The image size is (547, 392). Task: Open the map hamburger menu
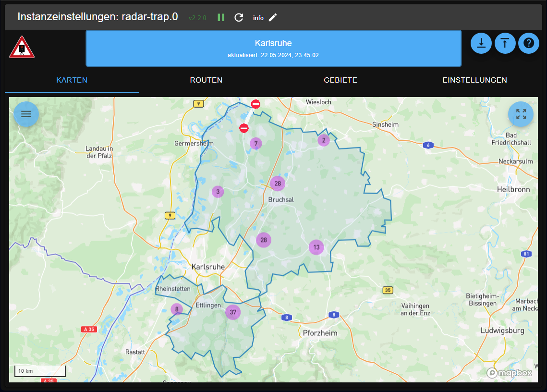26,114
